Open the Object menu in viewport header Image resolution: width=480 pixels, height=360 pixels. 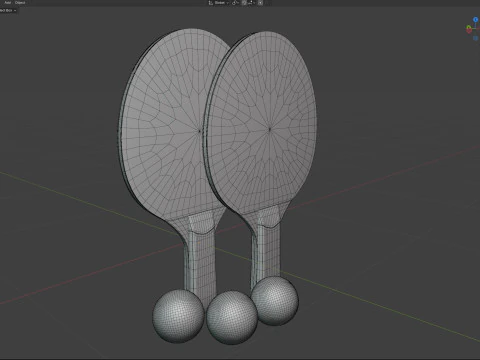20,2
